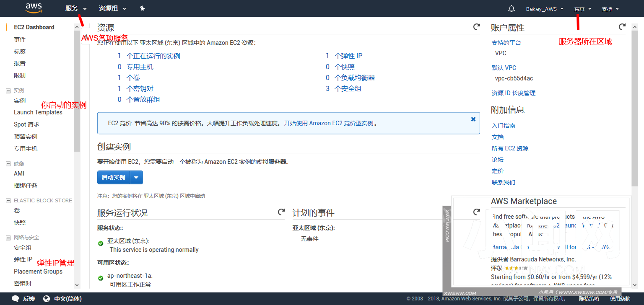The image size is (644, 305).
Task: Open the notifications bell
Action: (511, 8)
